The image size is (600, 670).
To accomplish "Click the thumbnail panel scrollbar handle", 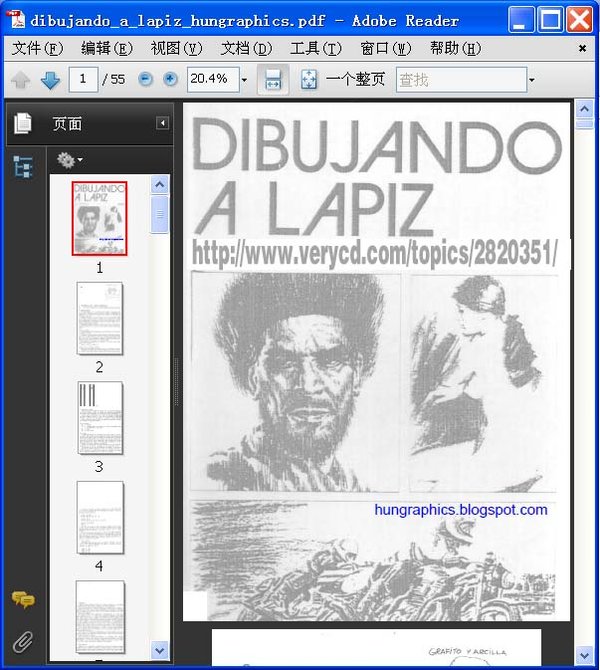I will click(160, 214).
